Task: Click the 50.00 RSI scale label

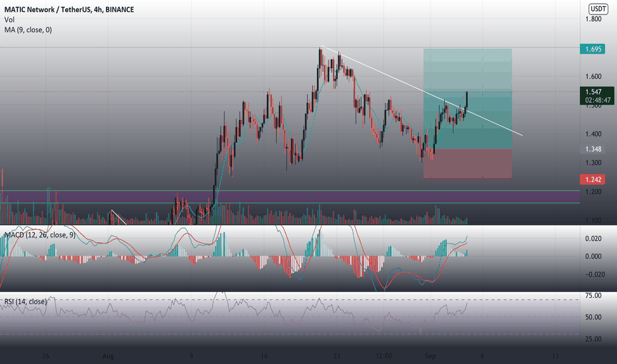Action: (x=593, y=317)
